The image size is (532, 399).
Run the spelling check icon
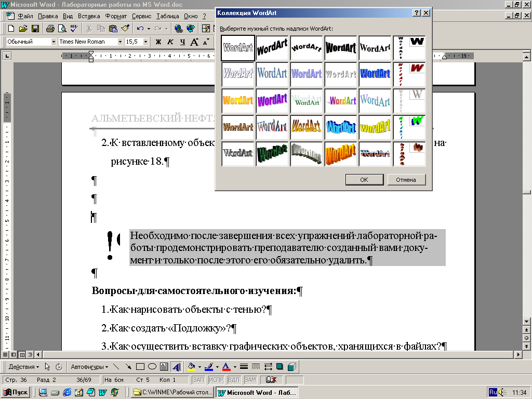coord(74,29)
